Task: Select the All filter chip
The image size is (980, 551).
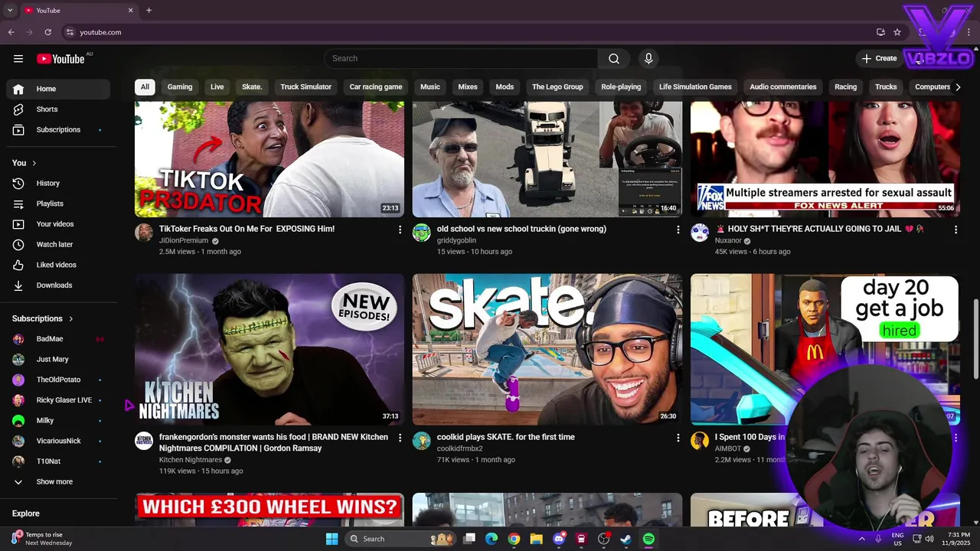Action: 145,87
